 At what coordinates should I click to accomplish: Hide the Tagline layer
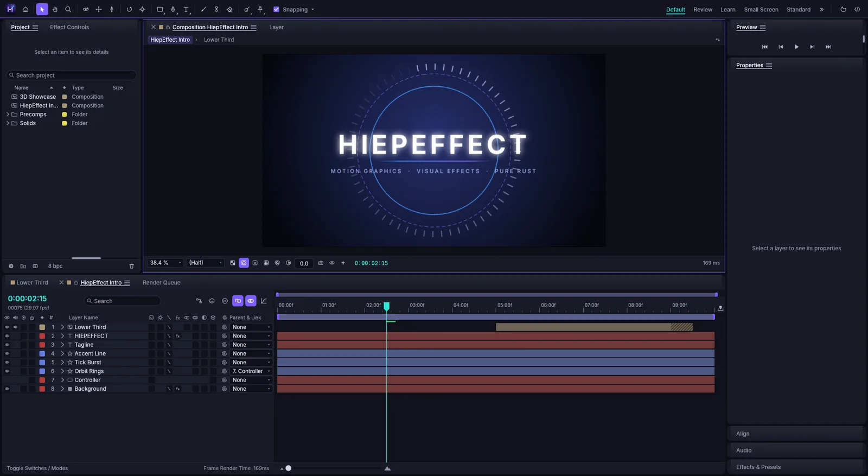pos(7,345)
